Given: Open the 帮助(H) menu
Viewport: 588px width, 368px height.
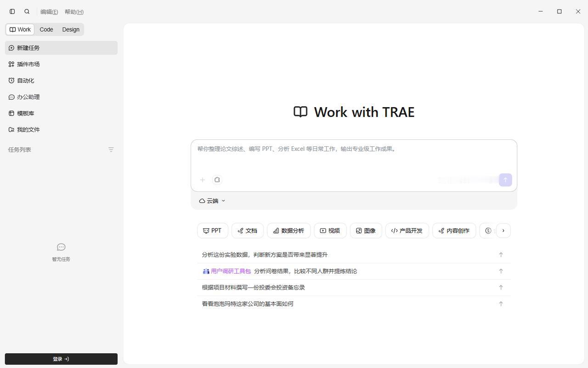Looking at the screenshot, I should [x=74, y=12].
